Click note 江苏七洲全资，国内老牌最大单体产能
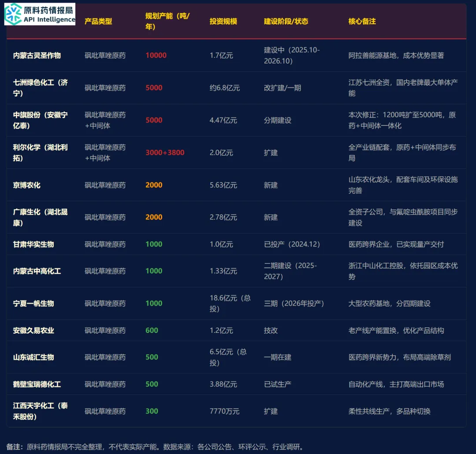This screenshot has width=476, height=454. click(403, 88)
